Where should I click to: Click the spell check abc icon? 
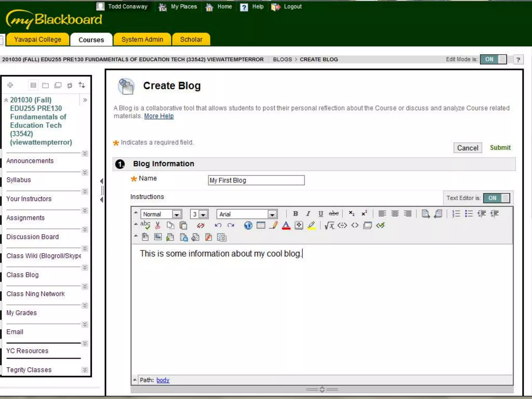click(145, 225)
